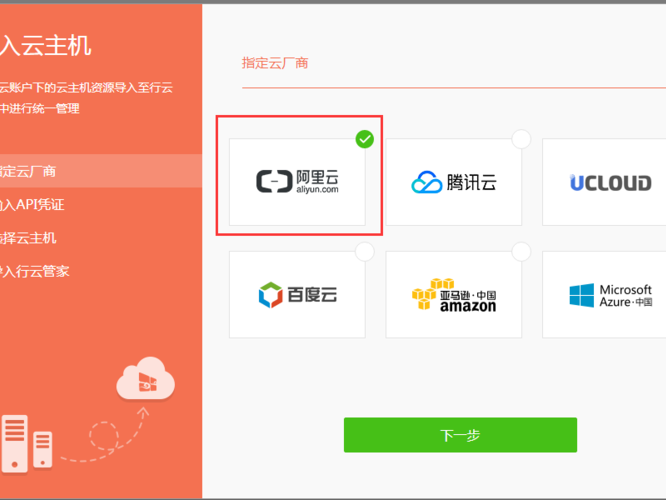Click the 指定云厂商 section heading

click(275, 63)
